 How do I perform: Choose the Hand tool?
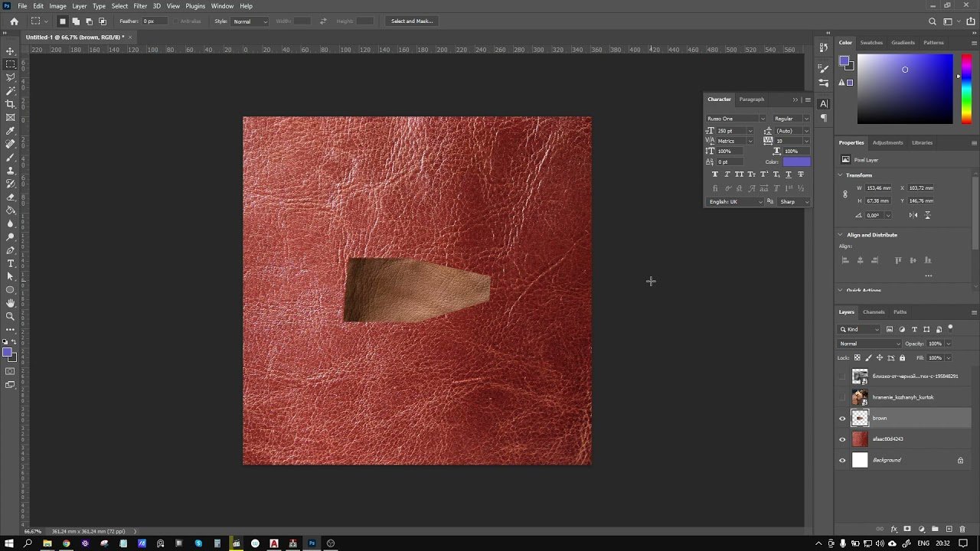pyautogui.click(x=11, y=303)
